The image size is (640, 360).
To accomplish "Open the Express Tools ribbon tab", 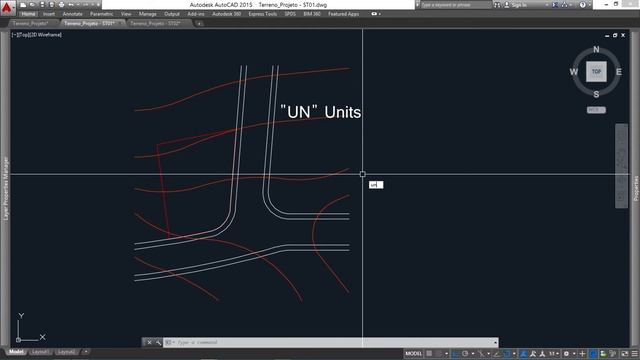I will (x=262, y=14).
